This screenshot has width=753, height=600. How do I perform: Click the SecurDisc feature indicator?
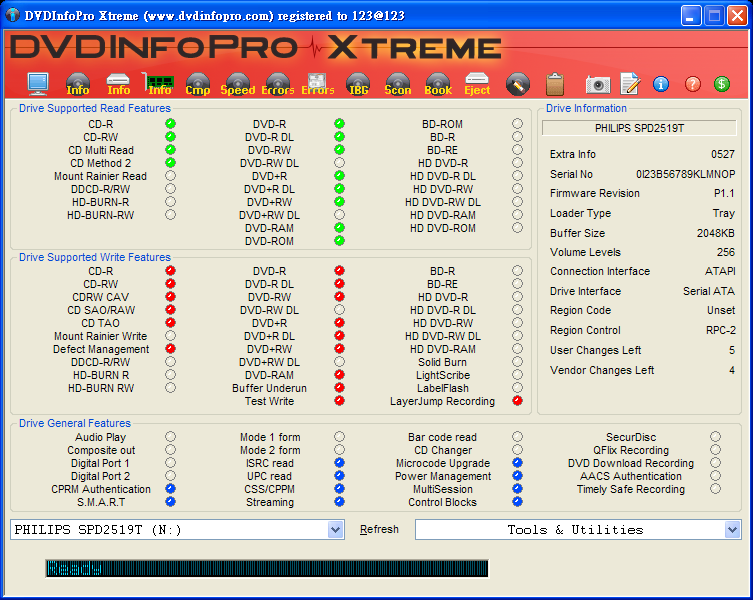tap(716, 436)
